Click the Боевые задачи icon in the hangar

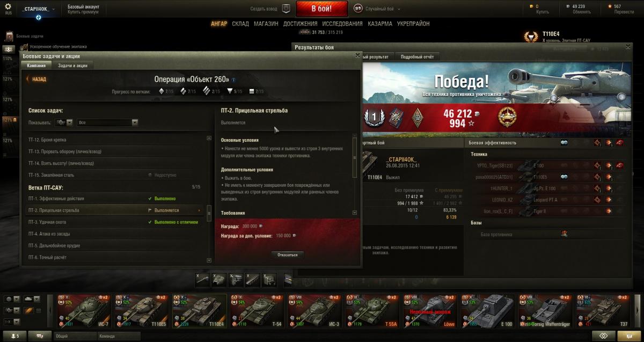pos(9,37)
